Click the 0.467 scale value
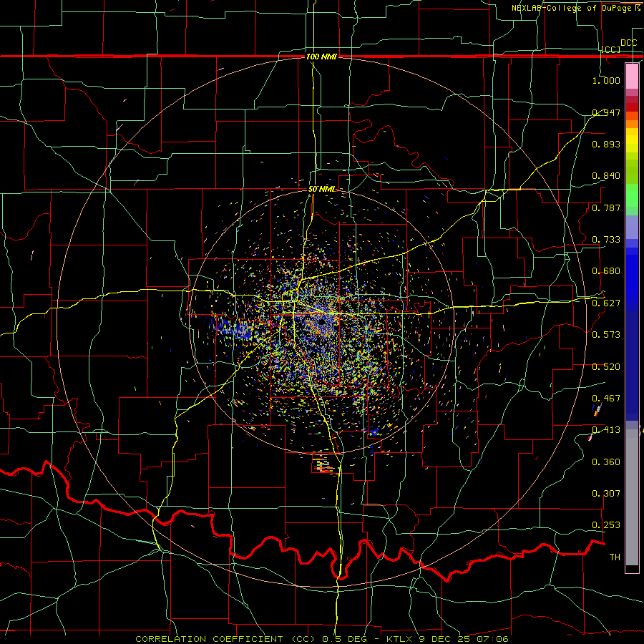Viewport: 644px width, 644px height. [x=606, y=399]
